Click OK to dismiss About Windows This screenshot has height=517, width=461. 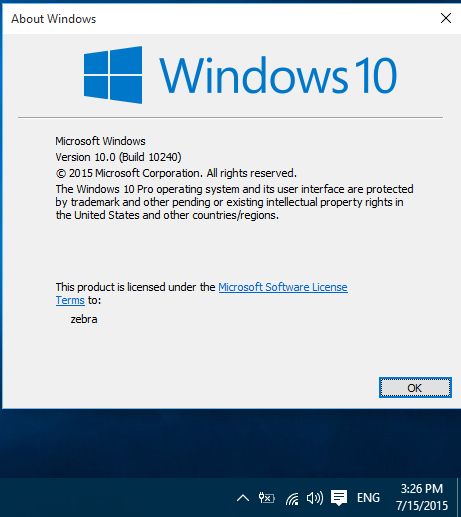[415, 388]
